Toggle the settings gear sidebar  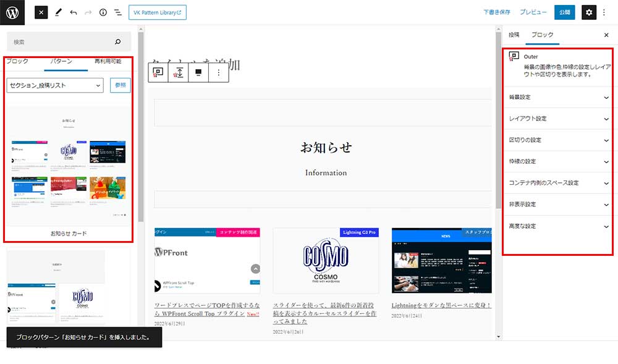[x=589, y=12]
